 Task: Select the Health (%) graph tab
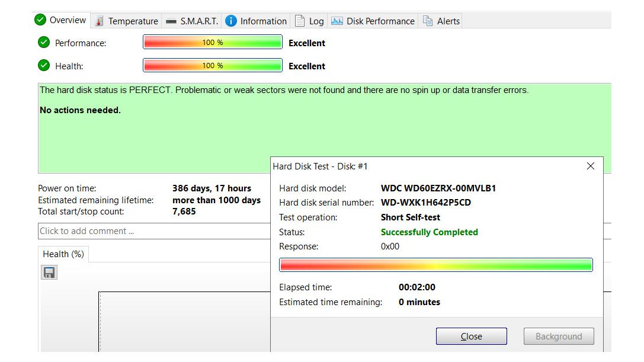[63, 254]
